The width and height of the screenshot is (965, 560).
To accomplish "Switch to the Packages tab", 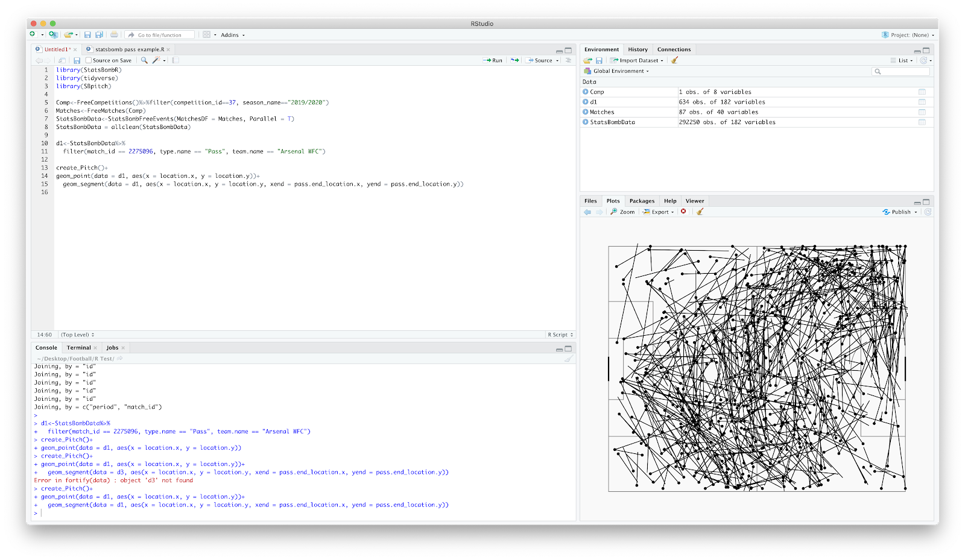I will point(642,201).
